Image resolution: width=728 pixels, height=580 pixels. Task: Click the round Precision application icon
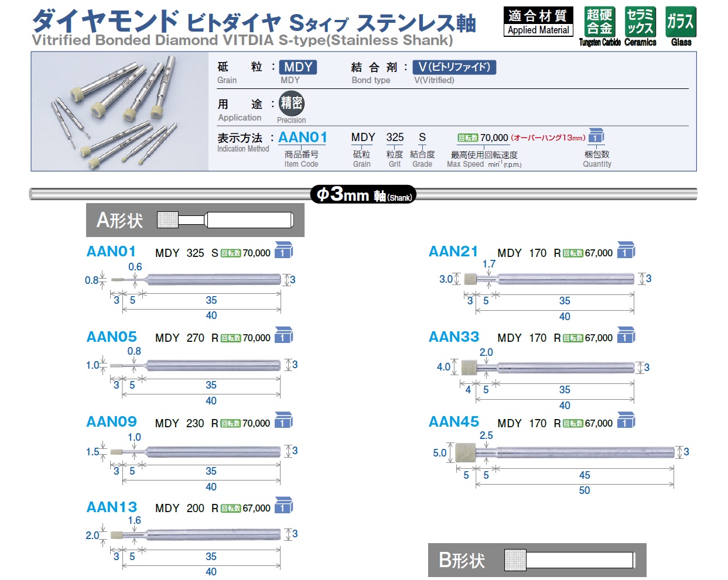[291, 104]
